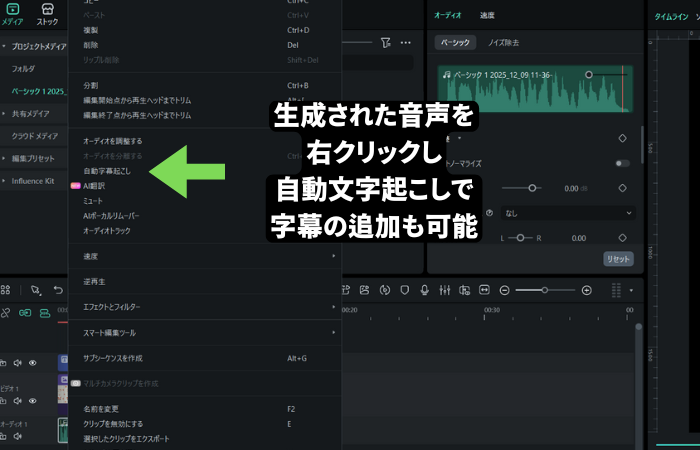700x450 pixels.
Task: Switch to the 速度 tab at panel top
Action: [x=487, y=15]
